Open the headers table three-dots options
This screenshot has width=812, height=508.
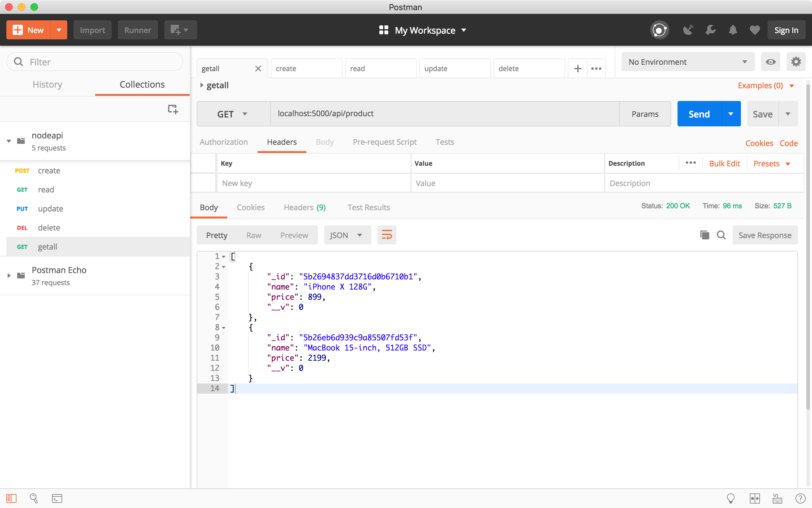[691, 163]
